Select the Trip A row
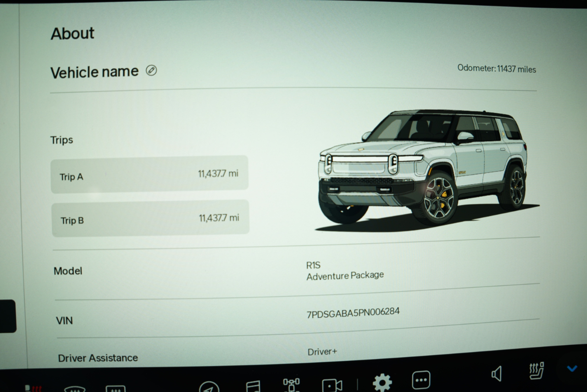The height and width of the screenshot is (392, 587). click(x=149, y=175)
